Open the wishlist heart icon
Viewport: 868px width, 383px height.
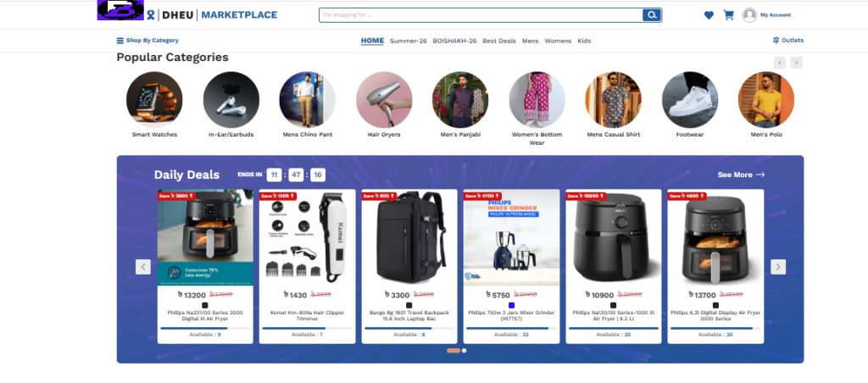pyautogui.click(x=709, y=15)
